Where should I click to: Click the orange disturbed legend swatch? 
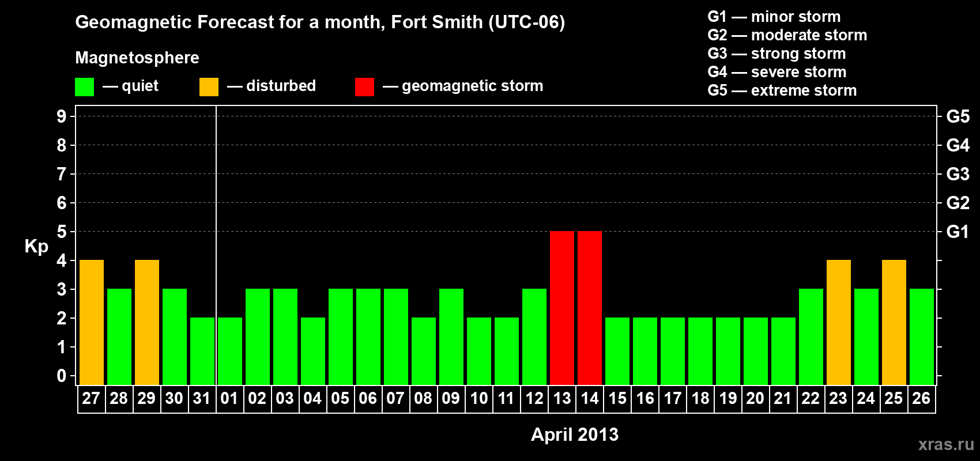(x=209, y=87)
